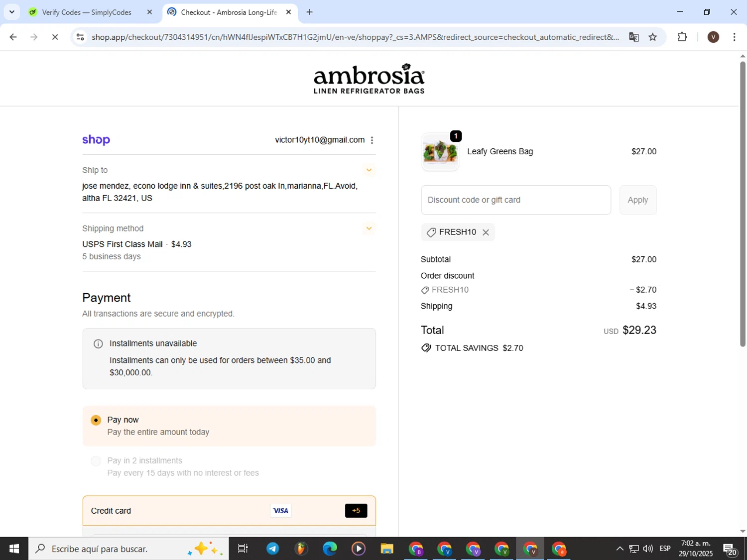Screen dimensions: 747x560
Task: Select the Checkout Ambrosia tab
Action: click(229, 12)
